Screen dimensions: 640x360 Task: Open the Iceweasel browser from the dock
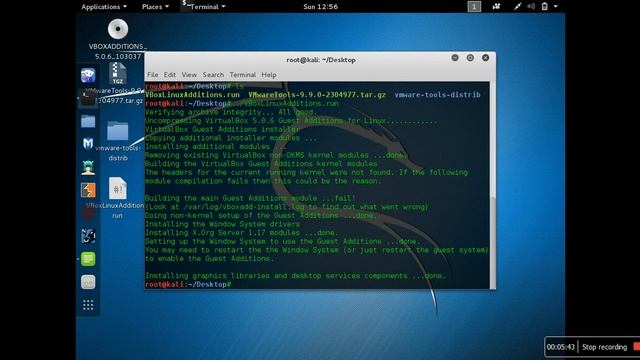(x=88, y=76)
